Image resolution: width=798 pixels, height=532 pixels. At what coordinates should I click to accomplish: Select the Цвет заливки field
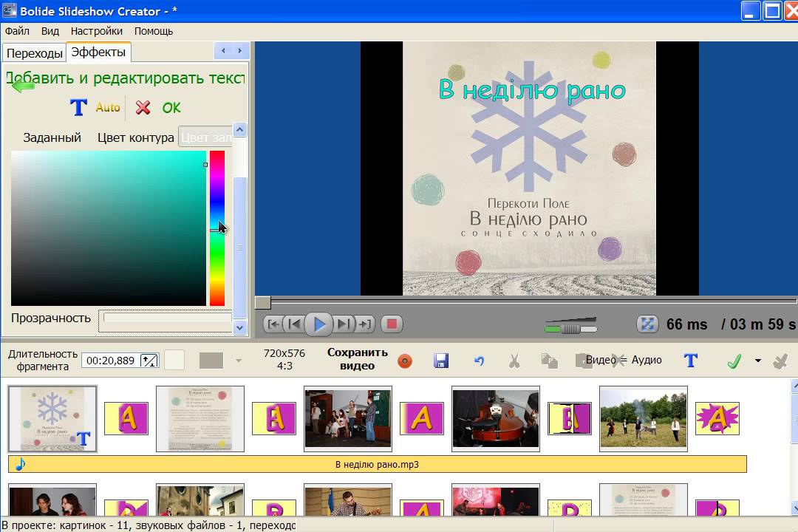pos(205,137)
